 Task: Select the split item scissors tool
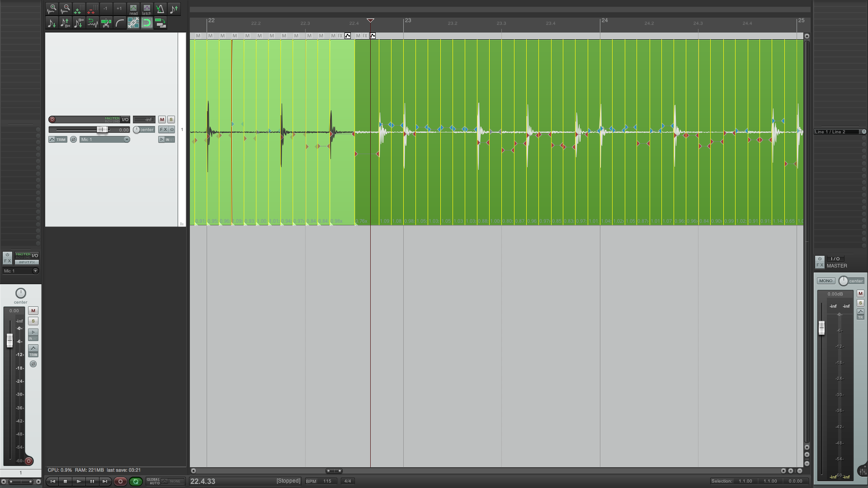[x=106, y=23]
